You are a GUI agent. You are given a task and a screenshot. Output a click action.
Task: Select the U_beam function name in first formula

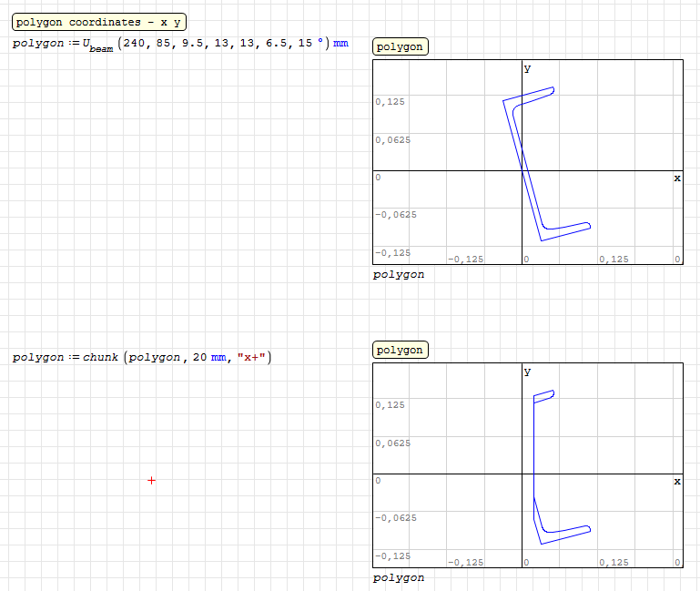click(97, 46)
